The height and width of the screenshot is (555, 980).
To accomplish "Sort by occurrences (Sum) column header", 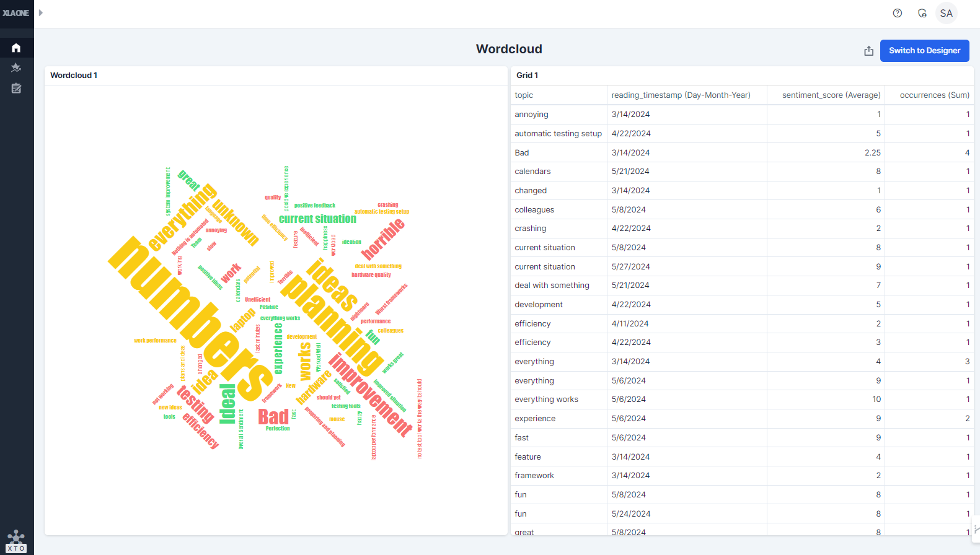I will point(934,95).
